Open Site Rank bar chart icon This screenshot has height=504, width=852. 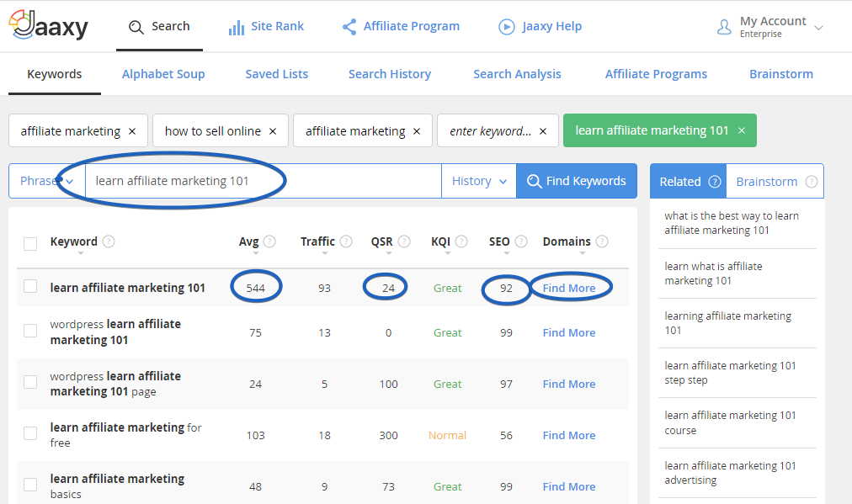coord(237,27)
